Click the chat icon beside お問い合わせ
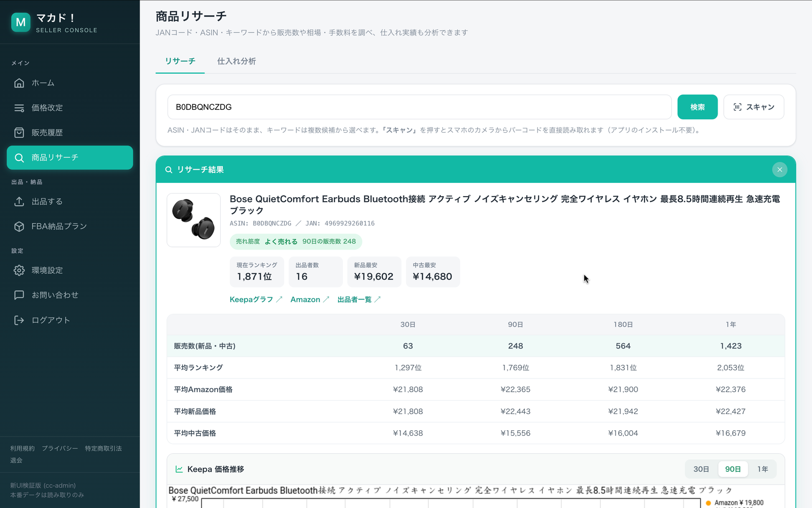812x508 pixels. click(19, 295)
